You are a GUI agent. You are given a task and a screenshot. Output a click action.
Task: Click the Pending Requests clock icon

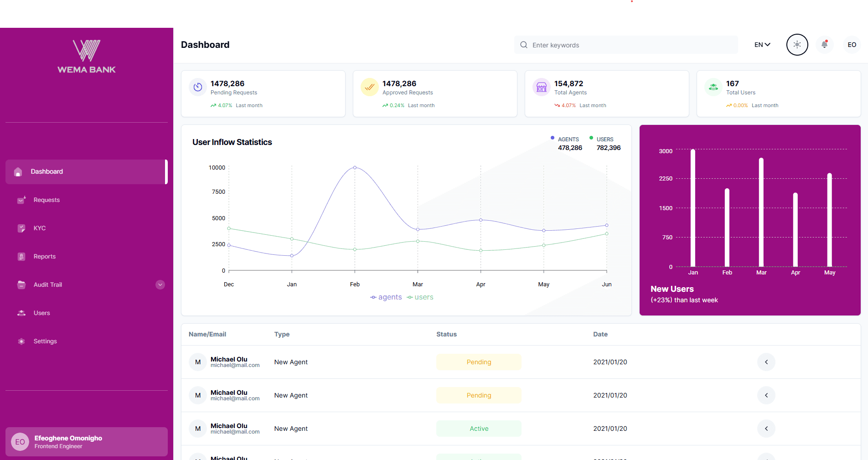197,87
